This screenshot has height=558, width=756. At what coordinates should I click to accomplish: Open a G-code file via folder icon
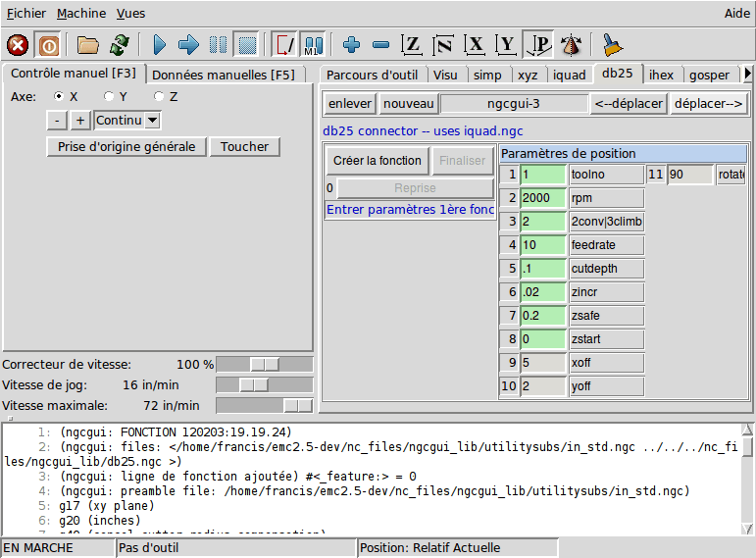tap(88, 45)
